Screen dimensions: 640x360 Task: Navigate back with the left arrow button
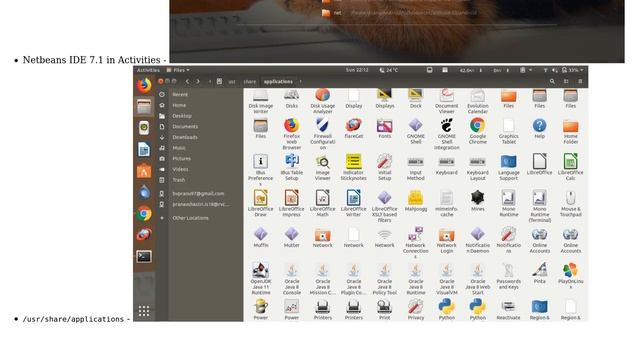(x=187, y=82)
